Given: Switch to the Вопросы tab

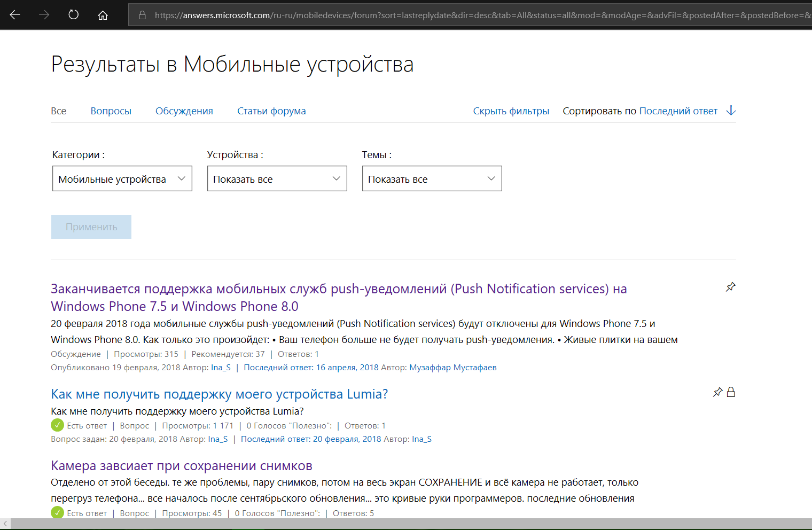Looking at the screenshot, I should tap(111, 111).
